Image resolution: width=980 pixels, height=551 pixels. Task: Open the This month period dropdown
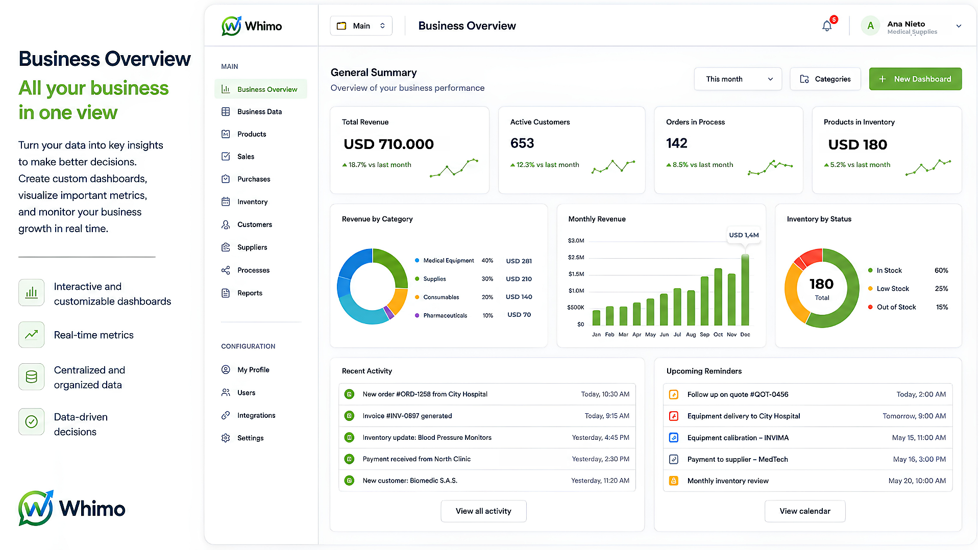738,79
